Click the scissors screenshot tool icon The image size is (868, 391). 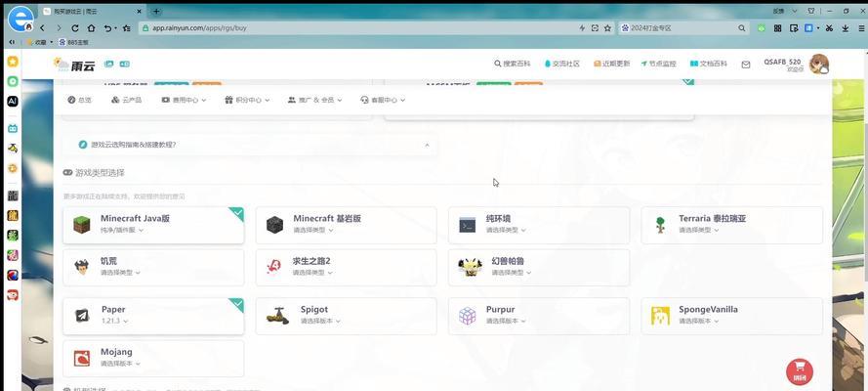click(829, 27)
